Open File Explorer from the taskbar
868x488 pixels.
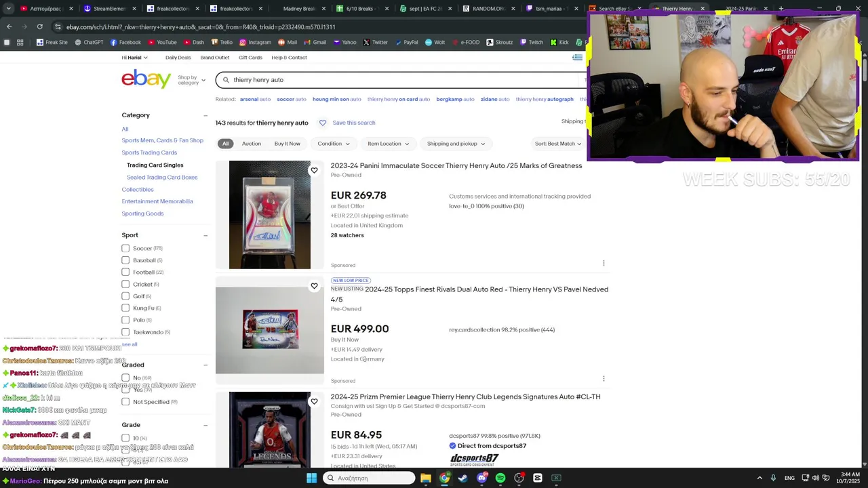tap(425, 478)
